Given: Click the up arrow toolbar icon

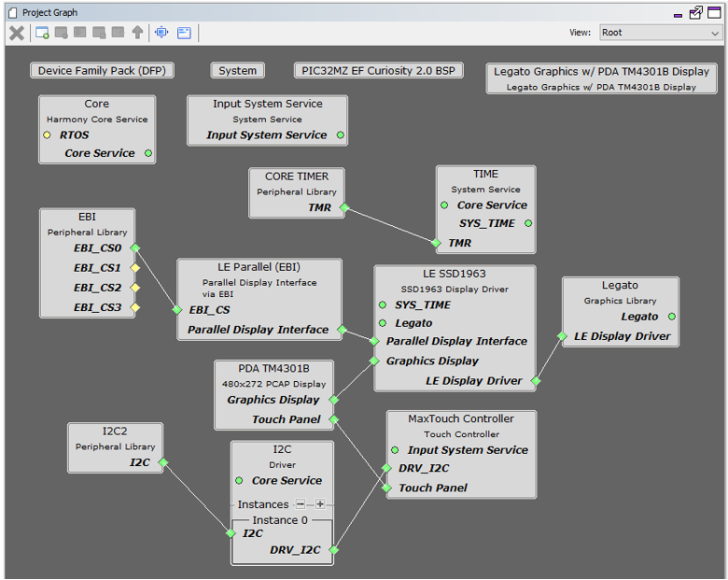Looking at the screenshot, I should pyautogui.click(x=137, y=33).
